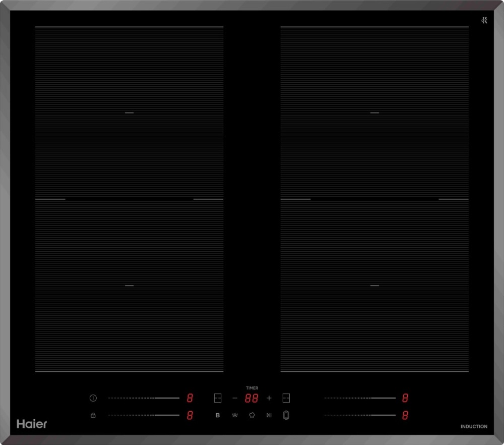Screen dimensions: 504x445
Task: Toggle the right flex zone bridge icon
Action: click(x=286, y=398)
